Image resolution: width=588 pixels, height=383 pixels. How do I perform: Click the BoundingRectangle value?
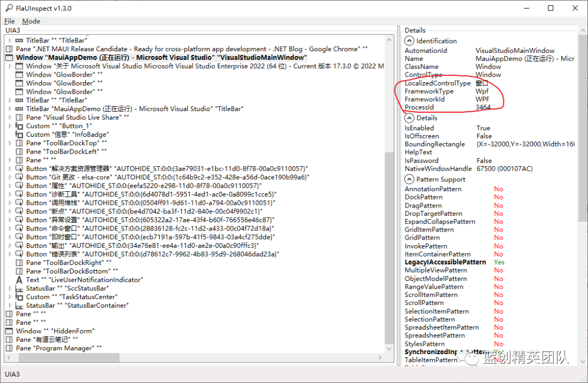pyautogui.click(x=525, y=144)
